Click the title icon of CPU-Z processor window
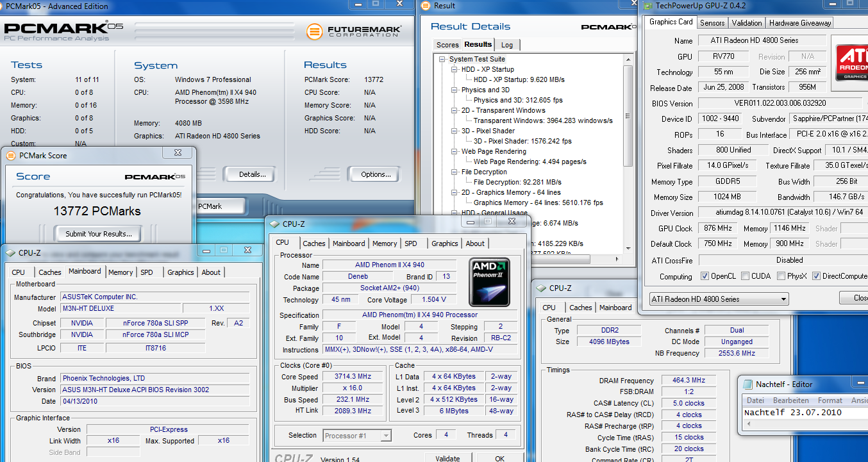 coord(274,224)
